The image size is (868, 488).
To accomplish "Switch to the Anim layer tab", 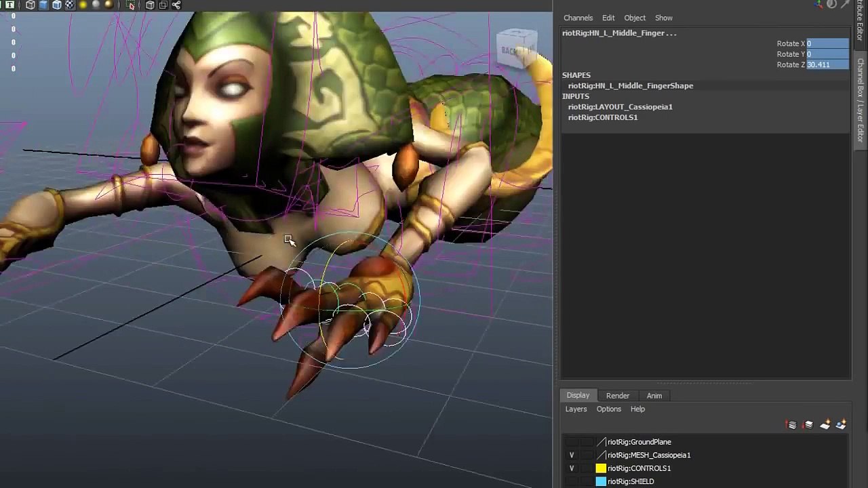I will click(x=654, y=395).
